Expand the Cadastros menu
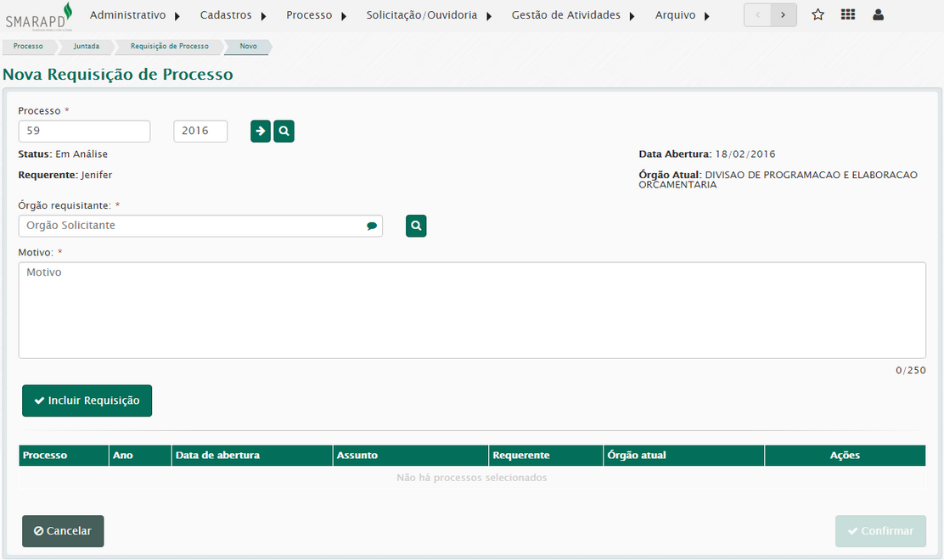 click(233, 15)
